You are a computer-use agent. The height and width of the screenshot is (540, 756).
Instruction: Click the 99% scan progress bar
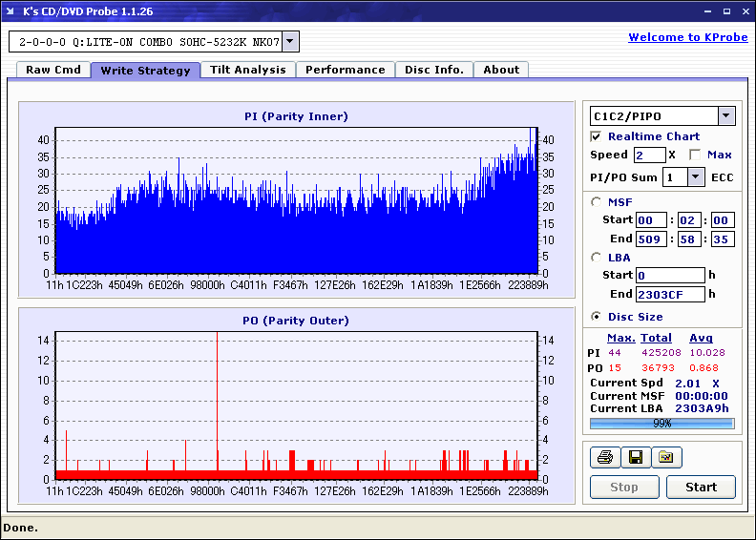(x=661, y=423)
